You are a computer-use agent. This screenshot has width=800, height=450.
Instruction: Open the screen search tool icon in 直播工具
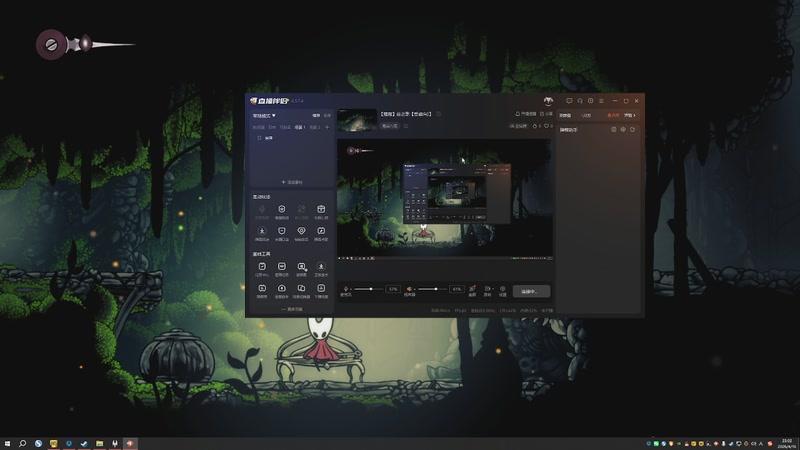[301, 269]
